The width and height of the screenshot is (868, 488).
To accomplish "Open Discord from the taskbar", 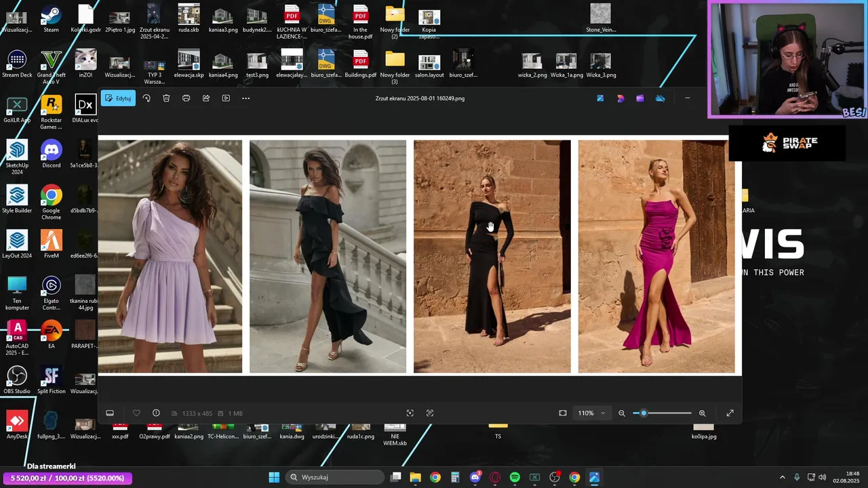I will click(x=475, y=477).
